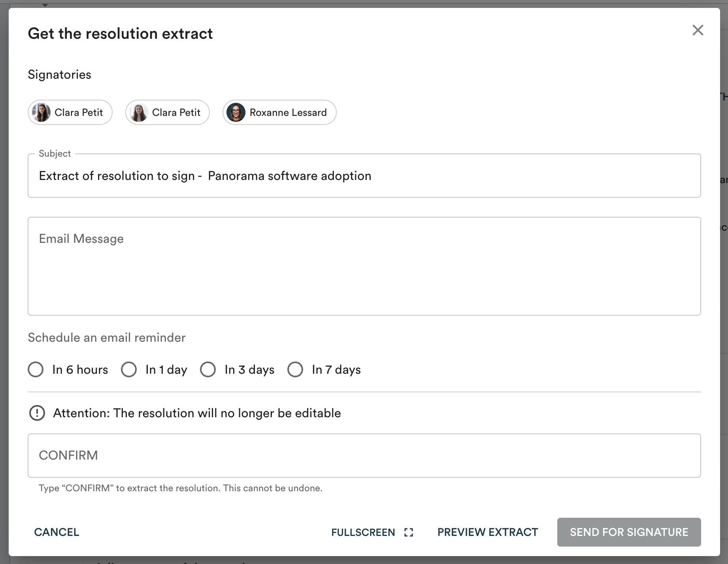Click into the Subject field

[x=364, y=176]
